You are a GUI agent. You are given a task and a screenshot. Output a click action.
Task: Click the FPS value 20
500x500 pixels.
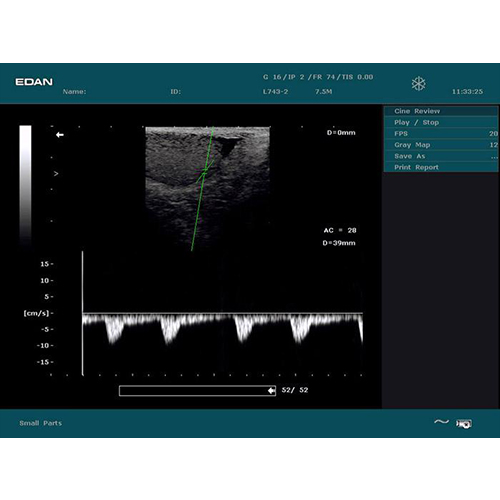[x=493, y=134]
